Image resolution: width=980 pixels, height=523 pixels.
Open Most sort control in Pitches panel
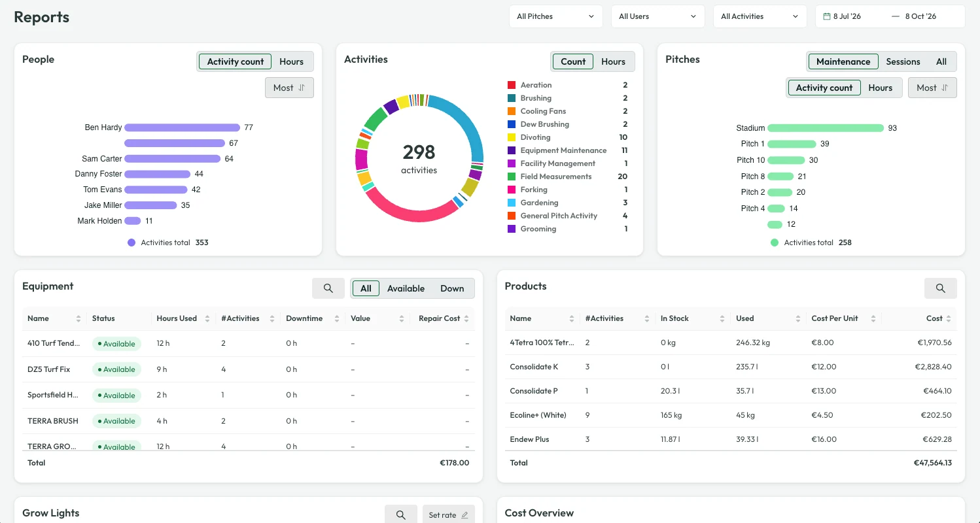point(932,88)
